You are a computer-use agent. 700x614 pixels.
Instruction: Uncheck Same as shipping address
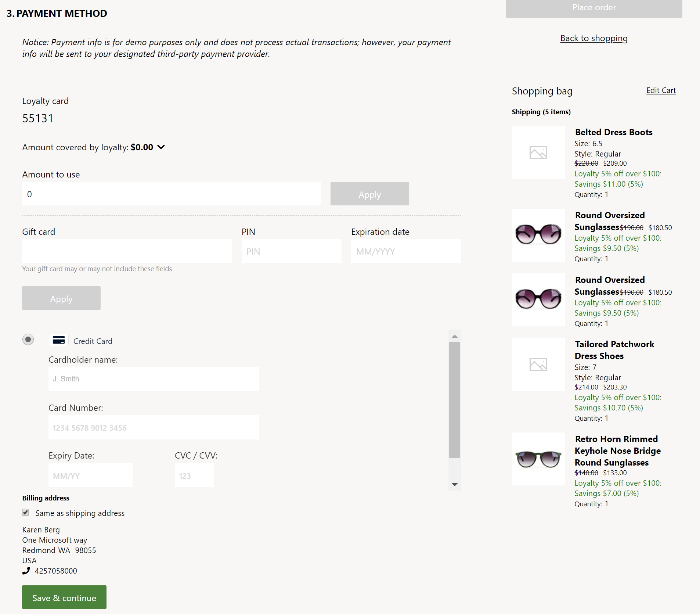point(25,513)
